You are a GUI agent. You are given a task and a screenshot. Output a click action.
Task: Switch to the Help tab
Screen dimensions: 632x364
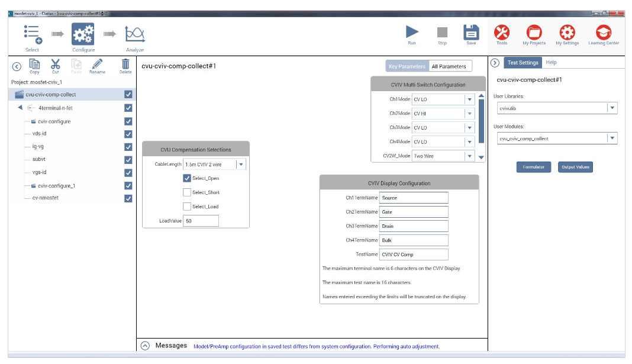click(x=551, y=63)
